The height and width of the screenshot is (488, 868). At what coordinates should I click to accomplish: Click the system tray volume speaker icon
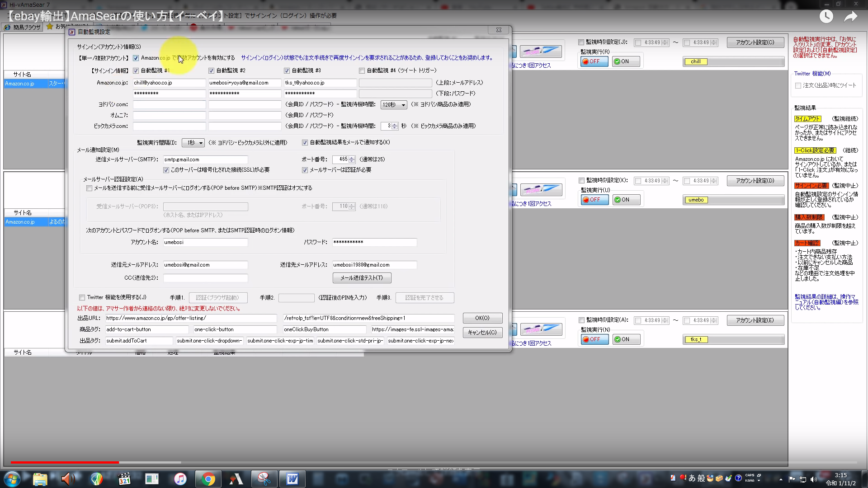814,479
